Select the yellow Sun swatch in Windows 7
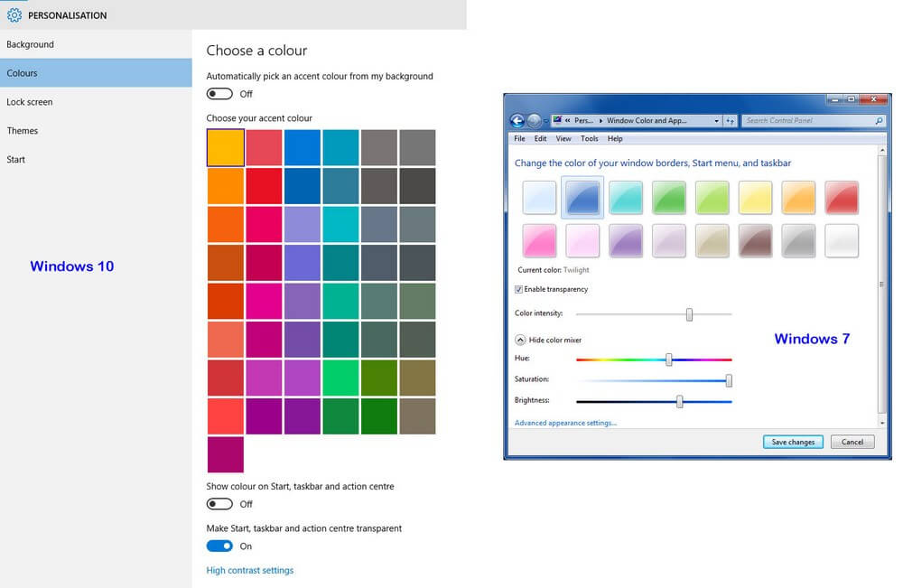 [755, 198]
